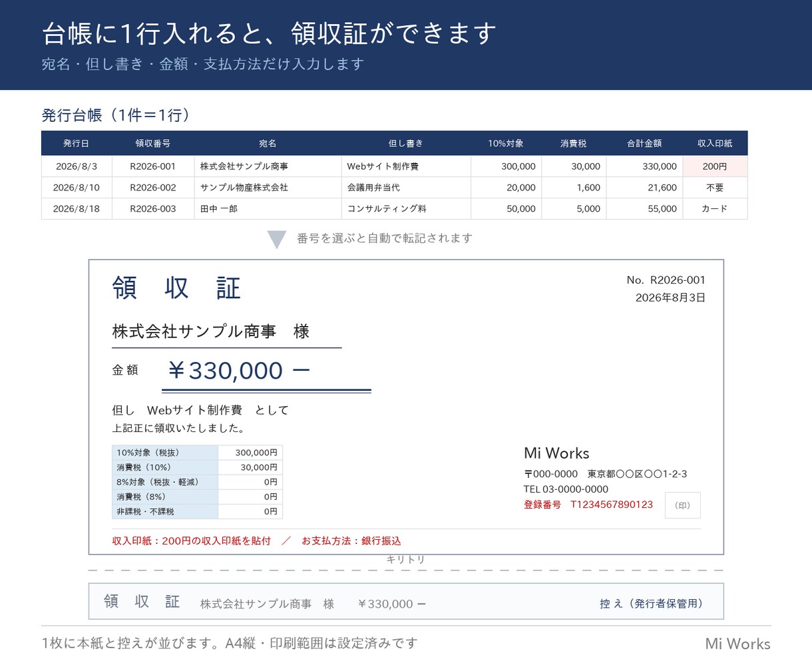The height and width of the screenshot is (671, 812).
Task: Select the receipt number cell R2026-002
Action: click(153, 188)
